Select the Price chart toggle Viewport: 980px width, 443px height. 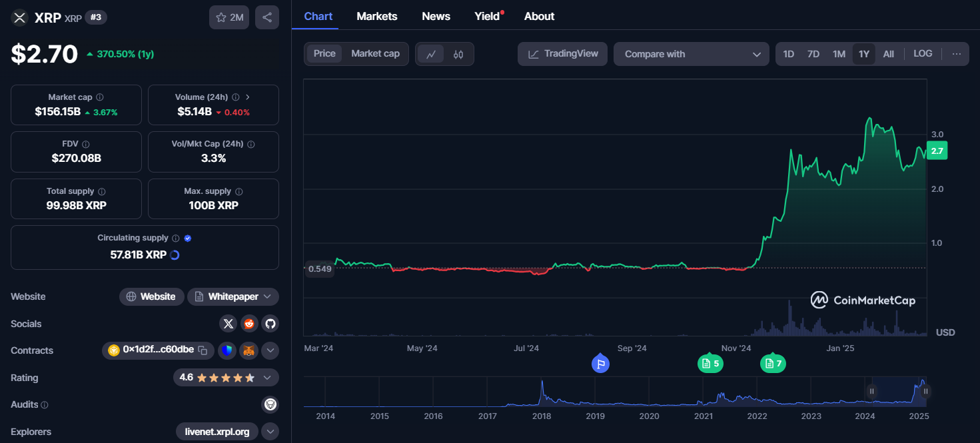coord(324,53)
